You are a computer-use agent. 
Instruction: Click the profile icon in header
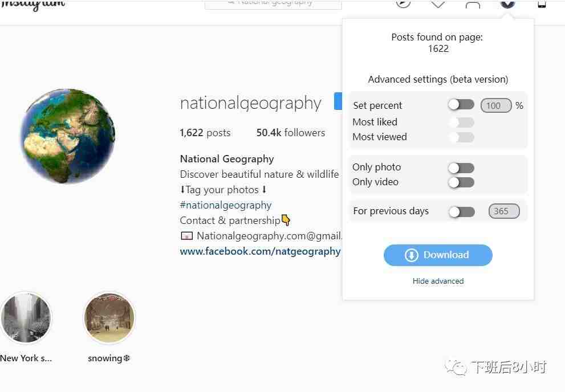pos(473,3)
